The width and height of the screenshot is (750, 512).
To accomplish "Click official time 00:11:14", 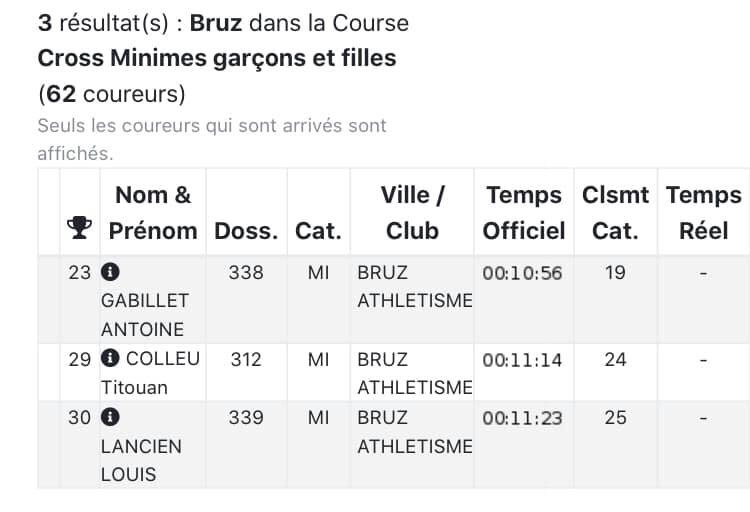I will 522,360.
